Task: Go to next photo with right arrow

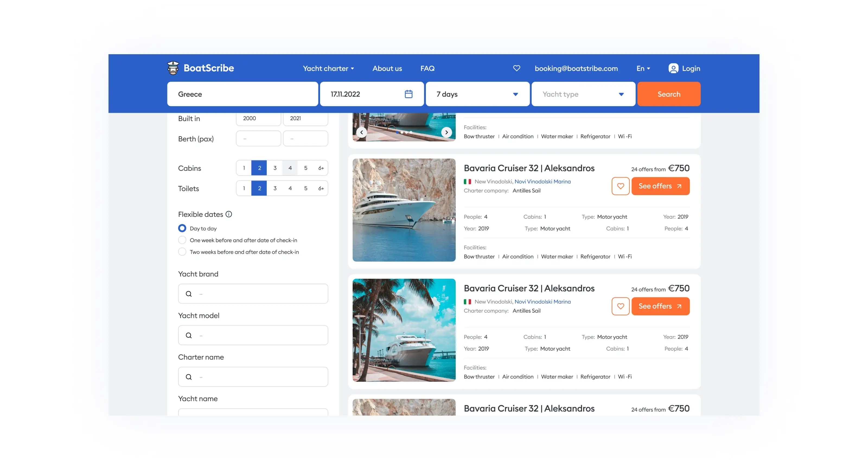Action: [x=446, y=132]
